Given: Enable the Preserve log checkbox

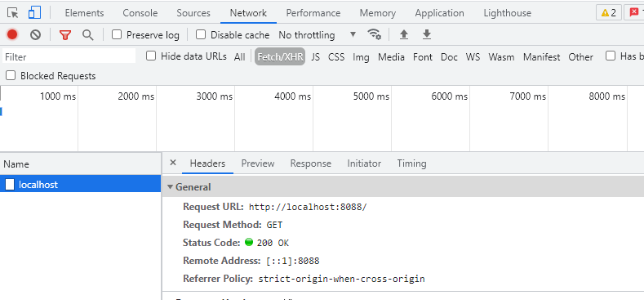Looking at the screenshot, I should [x=117, y=34].
